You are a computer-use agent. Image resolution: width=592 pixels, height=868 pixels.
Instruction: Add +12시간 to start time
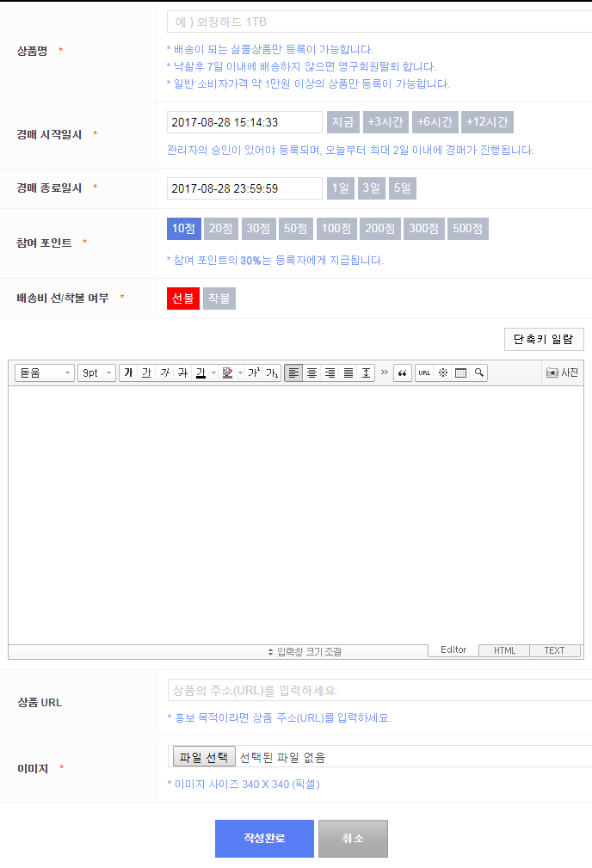pyautogui.click(x=487, y=122)
